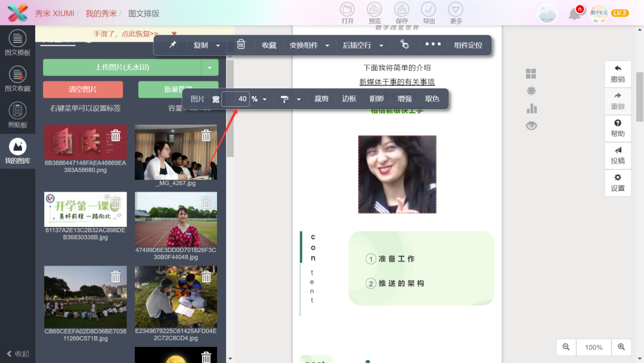Click 我的秀米 breadcrumb link
Screen dimensions: 644x363
tap(101, 14)
